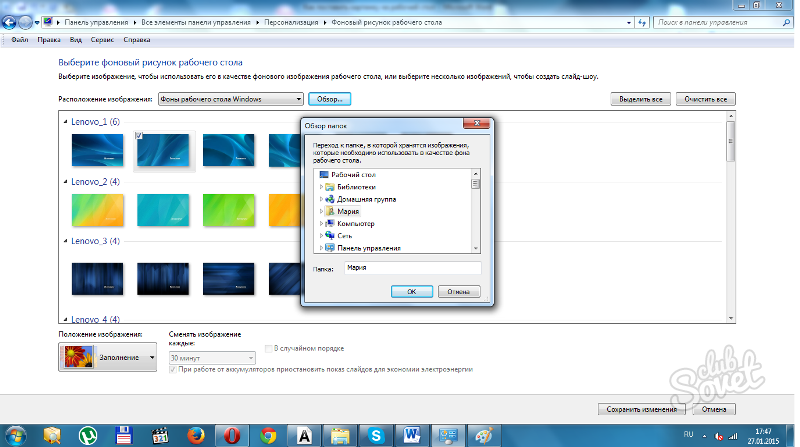Toggle the battery slideshow pause checkbox
This screenshot has height=447, width=800.
point(174,368)
